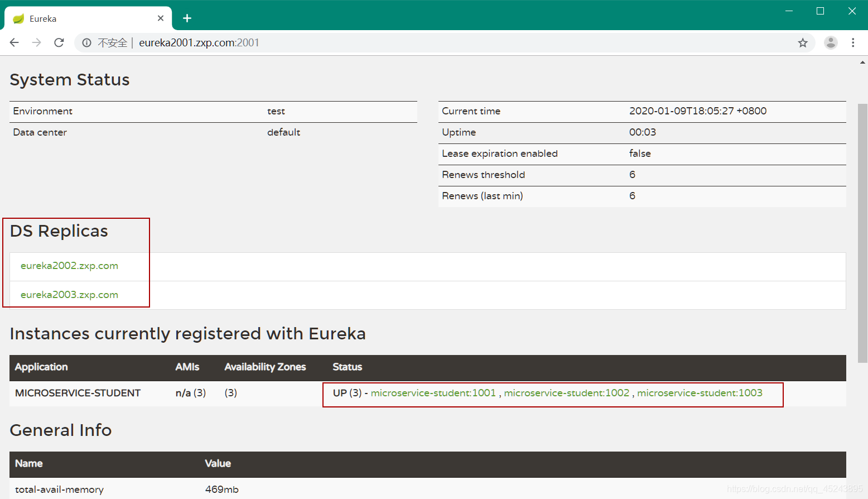This screenshot has width=868, height=499.
Task: Click the 'n/a (3)' AMIs cell
Action: tap(191, 393)
